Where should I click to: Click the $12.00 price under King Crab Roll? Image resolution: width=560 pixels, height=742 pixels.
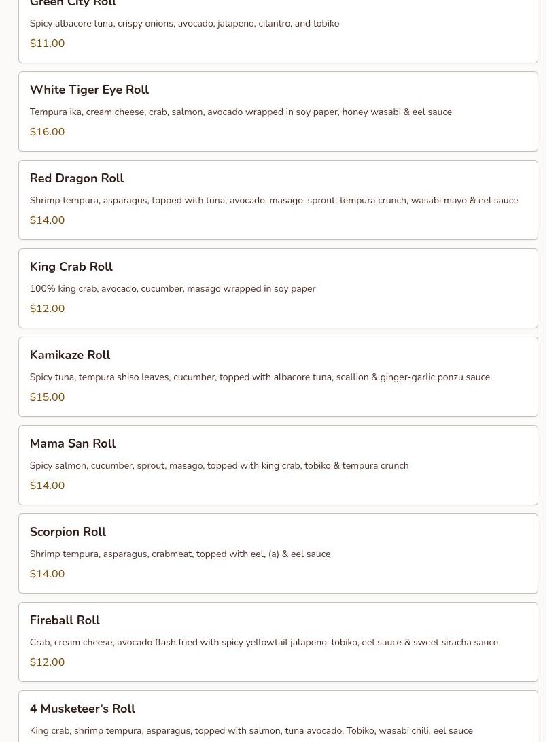pos(48,309)
